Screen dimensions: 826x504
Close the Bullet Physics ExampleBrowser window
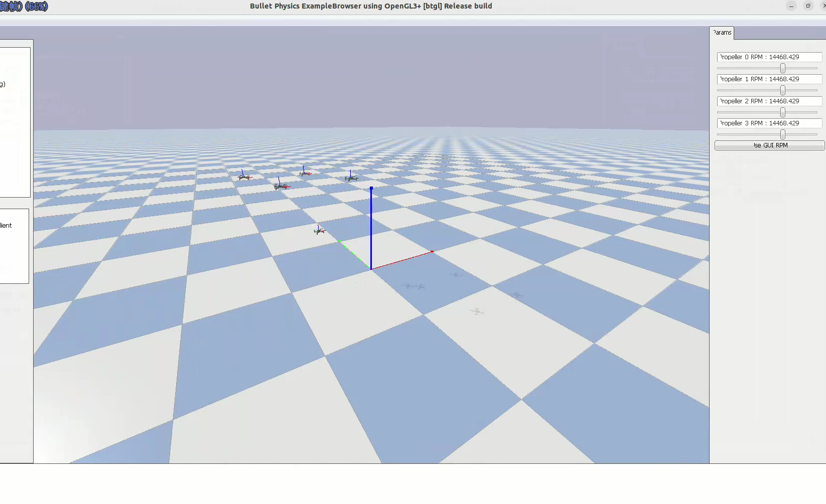coord(823,6)
